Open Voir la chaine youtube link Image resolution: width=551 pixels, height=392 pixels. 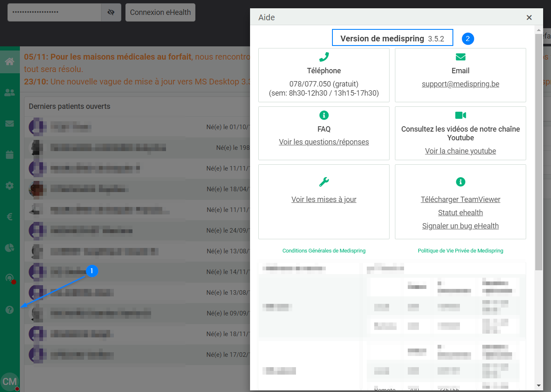pyautogui.click(x=460, y=151)
